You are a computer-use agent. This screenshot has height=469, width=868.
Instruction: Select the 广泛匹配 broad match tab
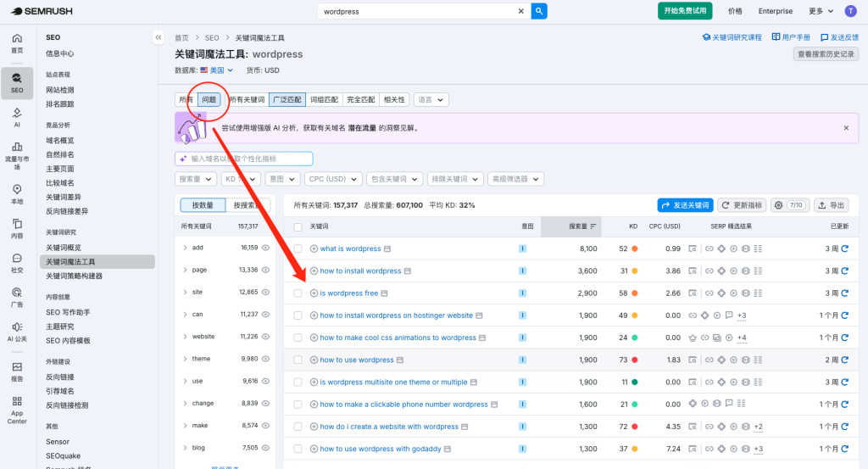coord(287,100)
